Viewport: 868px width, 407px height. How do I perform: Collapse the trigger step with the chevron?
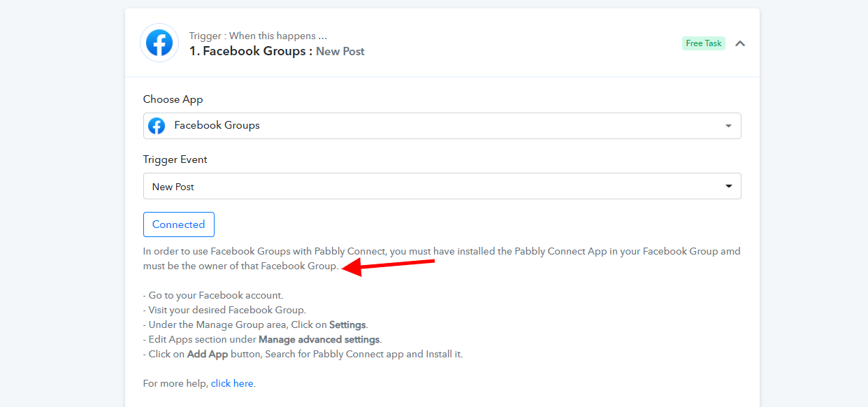pos(740,43)
